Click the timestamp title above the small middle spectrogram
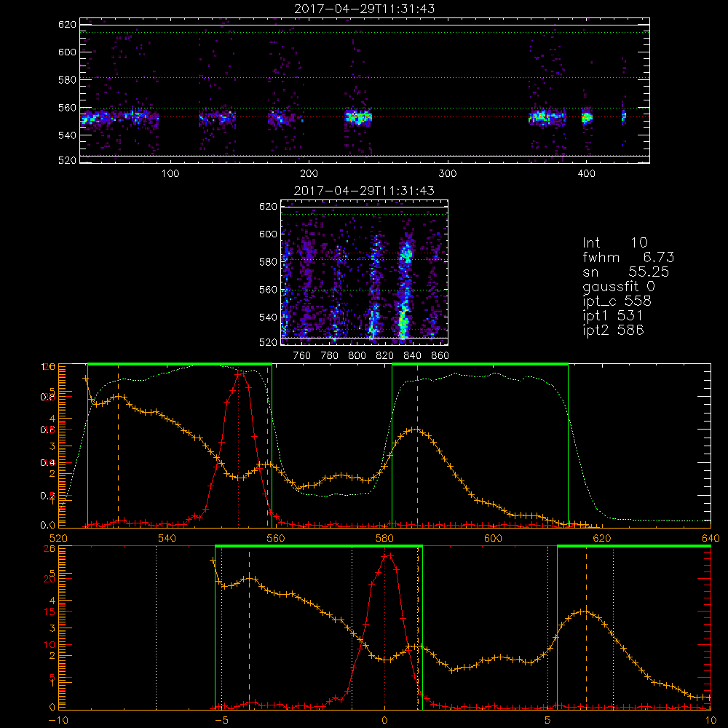Screen dimensions: 728x728 365,191
